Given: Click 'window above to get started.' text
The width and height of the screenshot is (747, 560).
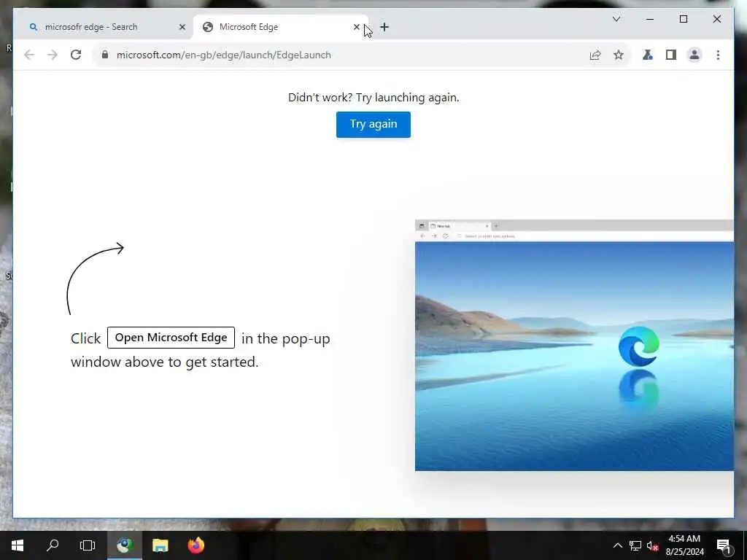Looking at the screenshot, I should tap(164, 362).
